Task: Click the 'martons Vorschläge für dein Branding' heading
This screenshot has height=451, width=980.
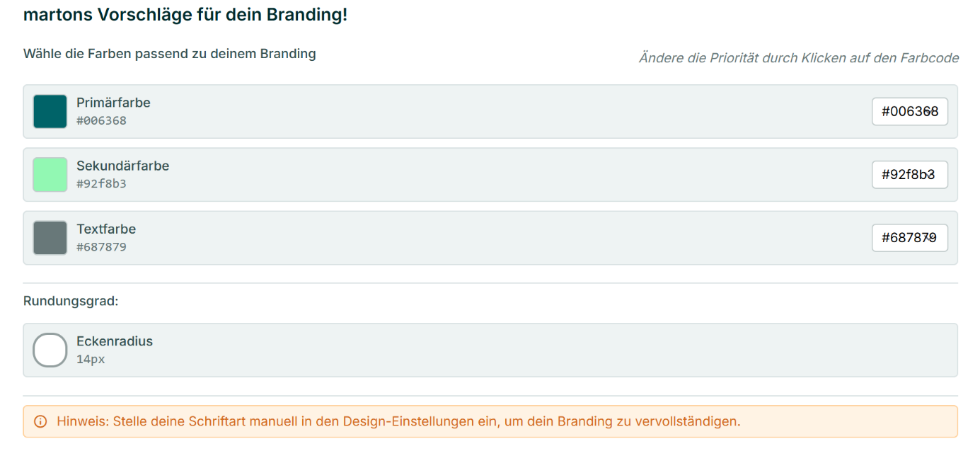Action: point(185,14)
